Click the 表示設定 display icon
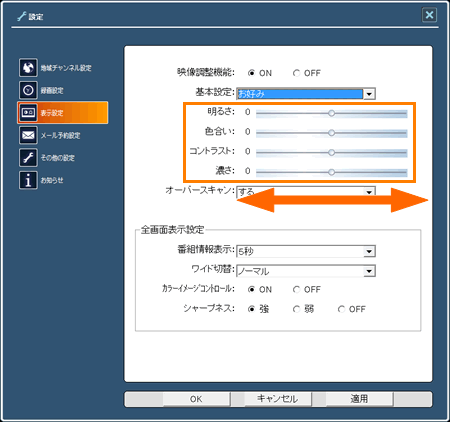This screenshot has height=422, width=450. [28, 113]
